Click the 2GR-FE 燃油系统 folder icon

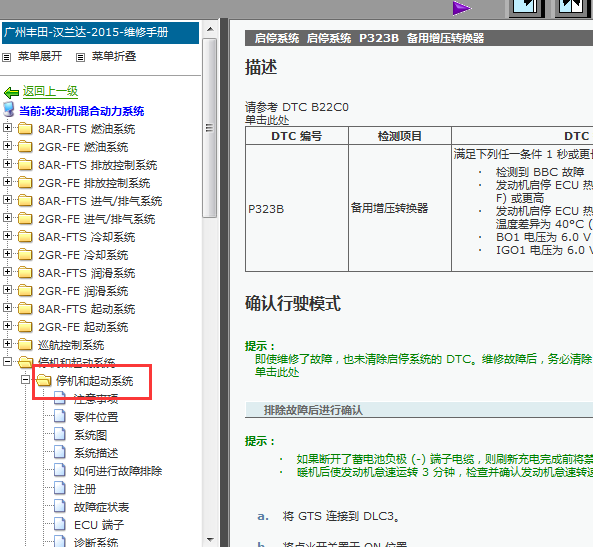tap(25, 146)
